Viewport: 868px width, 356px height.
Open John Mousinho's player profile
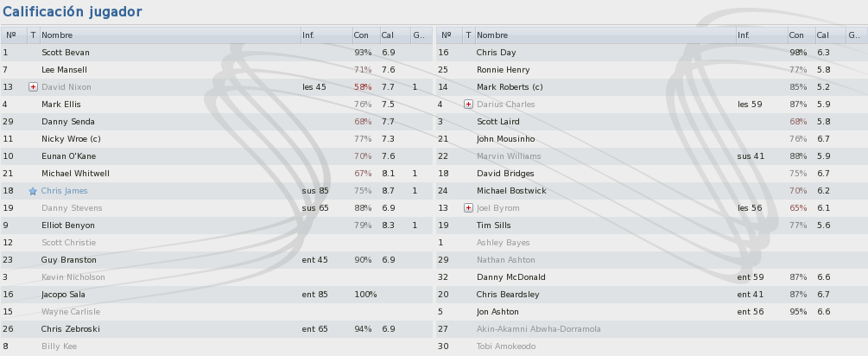point(505,139)
